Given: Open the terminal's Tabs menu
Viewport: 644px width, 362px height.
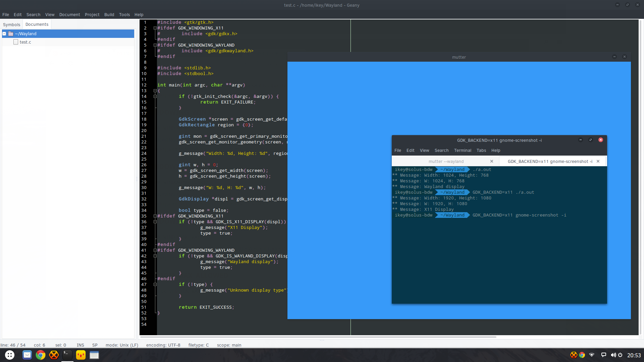Looking at the screenshot, I should coord(481,150).
